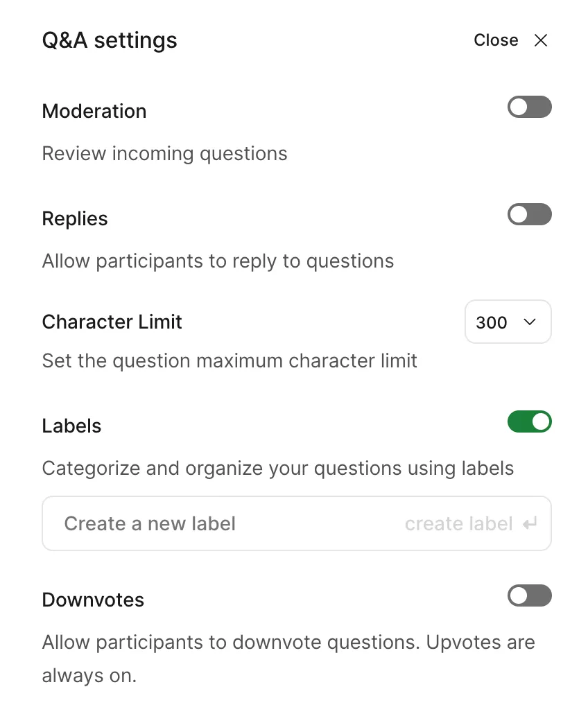Click the 'create label' hint text

458,523
